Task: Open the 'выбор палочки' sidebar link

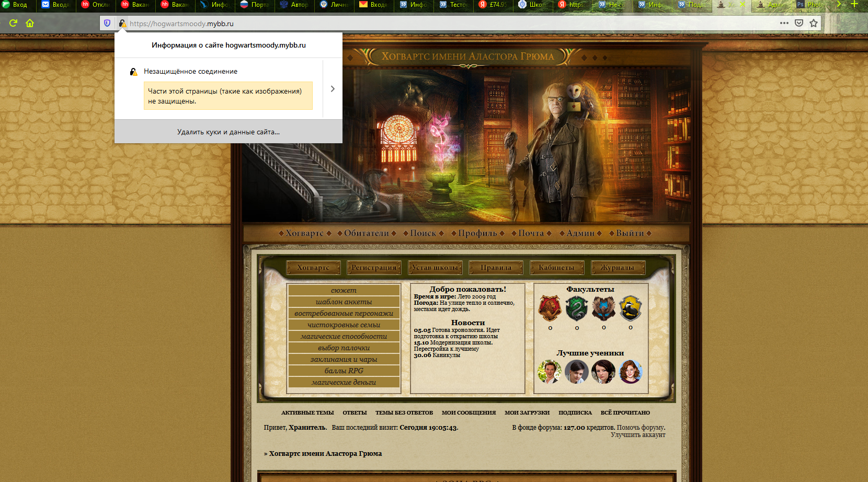Action: point(344,348)
